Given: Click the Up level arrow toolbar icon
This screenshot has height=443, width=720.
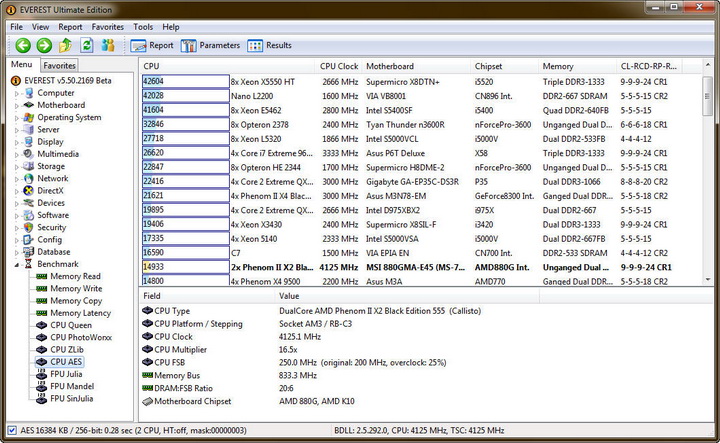Looking at the screenshot, I should 65,45.
